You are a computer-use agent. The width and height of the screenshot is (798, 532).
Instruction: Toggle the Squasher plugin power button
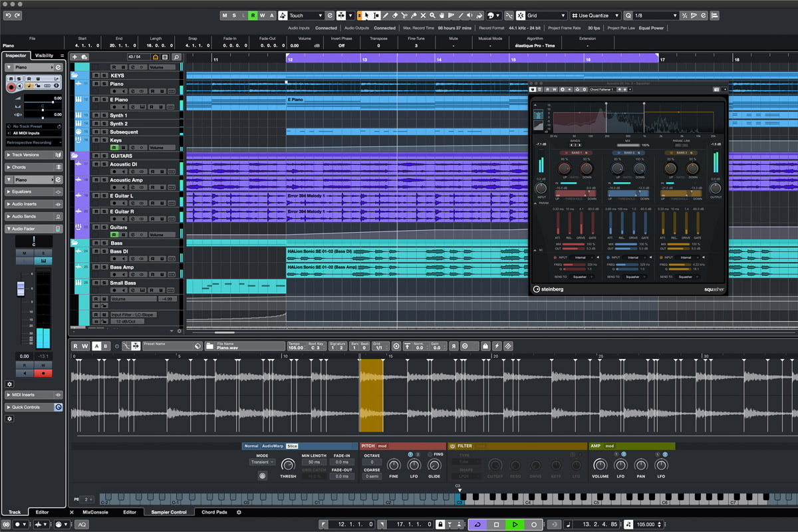pyautogui.click(x=533, y=89)
